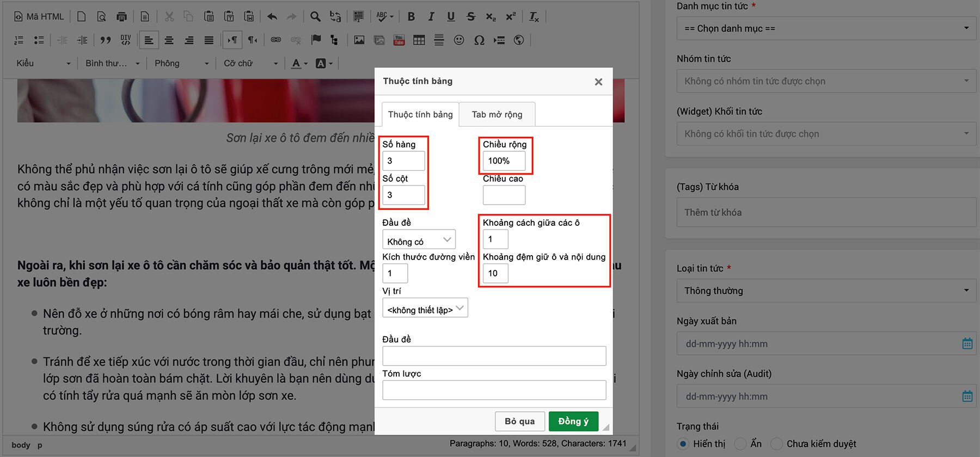
Task: Expand the "Chọn danh mục" category dropdown
Action: pyautogui.click(x=826, y=28)
